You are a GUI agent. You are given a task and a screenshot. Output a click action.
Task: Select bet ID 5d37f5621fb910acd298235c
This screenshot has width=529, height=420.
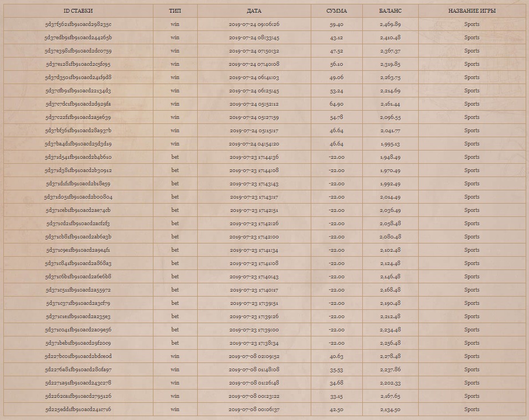pyautogui.click(x=78, y=24)
